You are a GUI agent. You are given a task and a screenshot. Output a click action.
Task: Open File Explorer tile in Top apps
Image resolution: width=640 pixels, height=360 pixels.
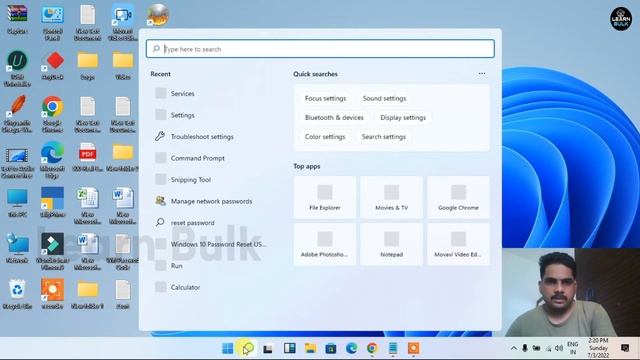(x=324, y=198)
